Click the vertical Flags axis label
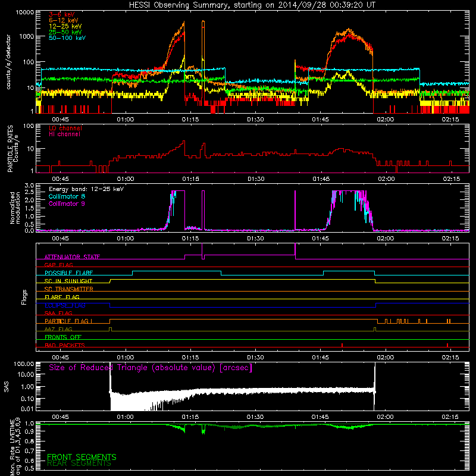Viewport: 476px width, 476px height. pos(24,297)
